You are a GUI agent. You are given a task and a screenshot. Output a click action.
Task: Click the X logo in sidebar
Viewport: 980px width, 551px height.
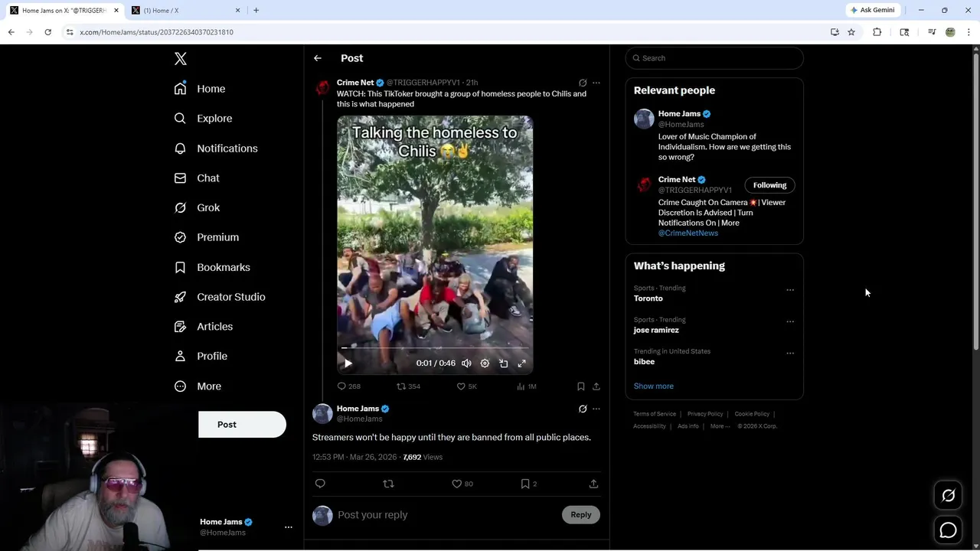(181, 59)
